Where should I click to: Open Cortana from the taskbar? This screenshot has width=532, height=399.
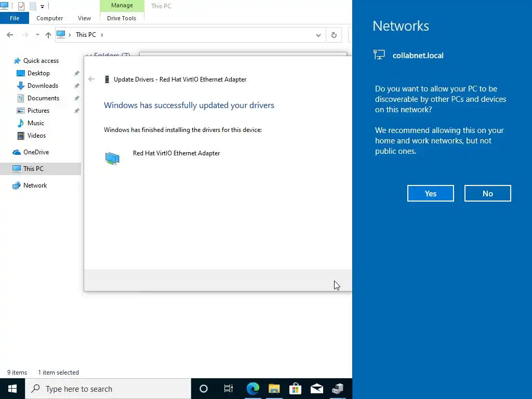(x=204, y=389)
